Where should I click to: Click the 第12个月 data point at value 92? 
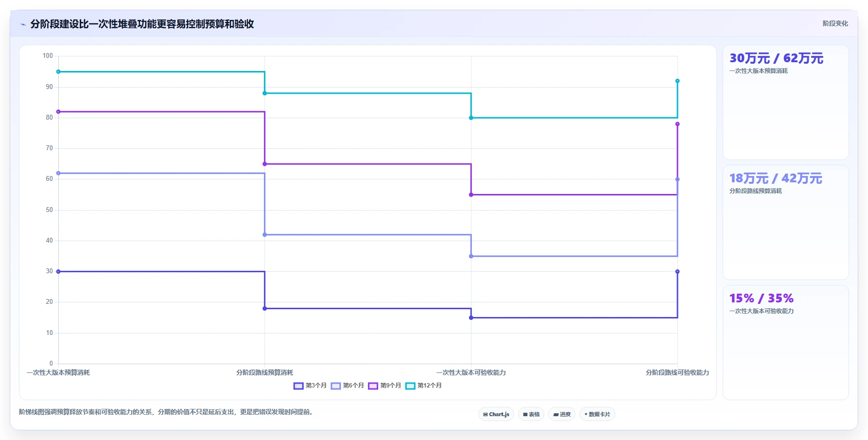[677, 81]
